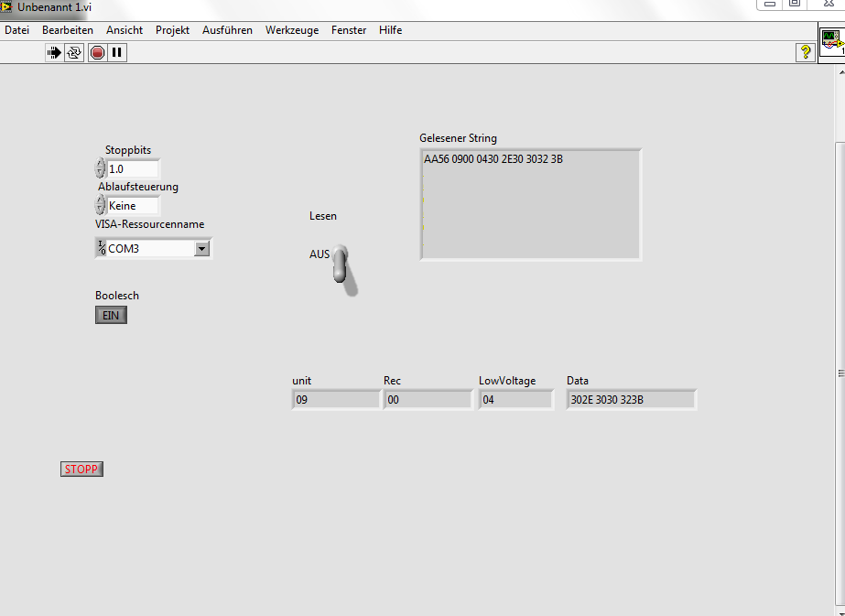Click the LowVoltage label text
This screenshot has width=845, height=616.
(x=507, y=381)
